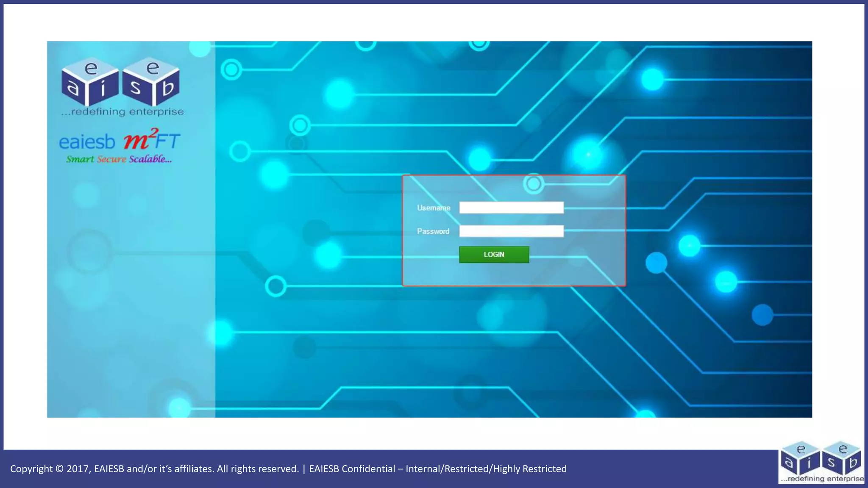The height and width of the screenshot is (488, 868).
Task: Click the 'Secure' word in tagline
Action: pyautogui.click(x=111, y=159)
